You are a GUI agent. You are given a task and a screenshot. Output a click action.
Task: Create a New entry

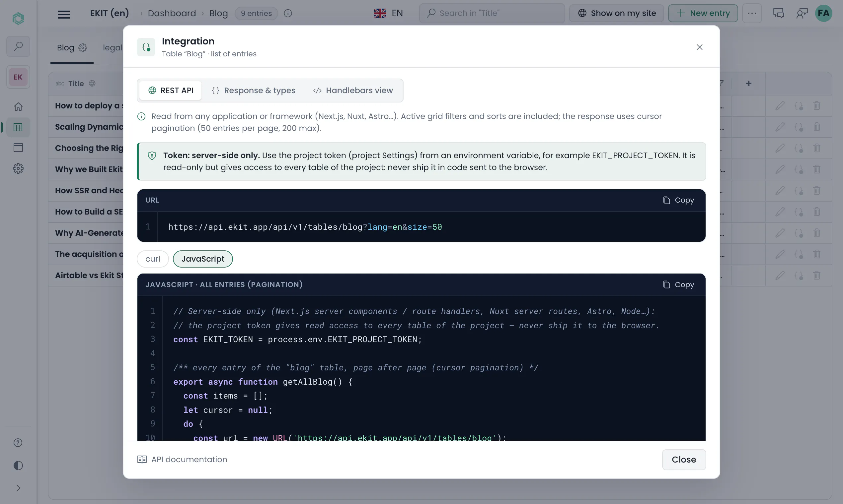703,13
